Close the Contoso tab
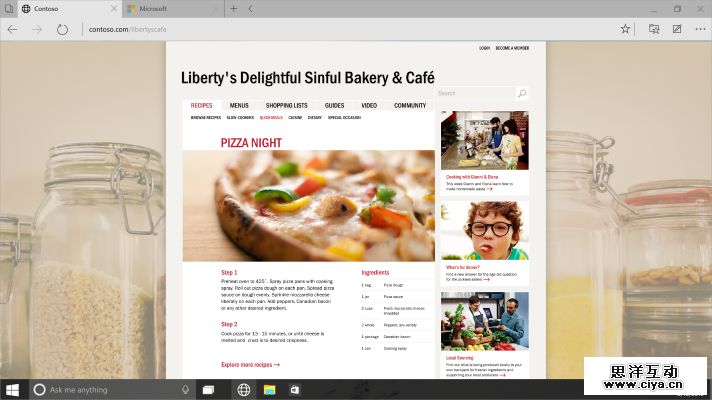 114,9
